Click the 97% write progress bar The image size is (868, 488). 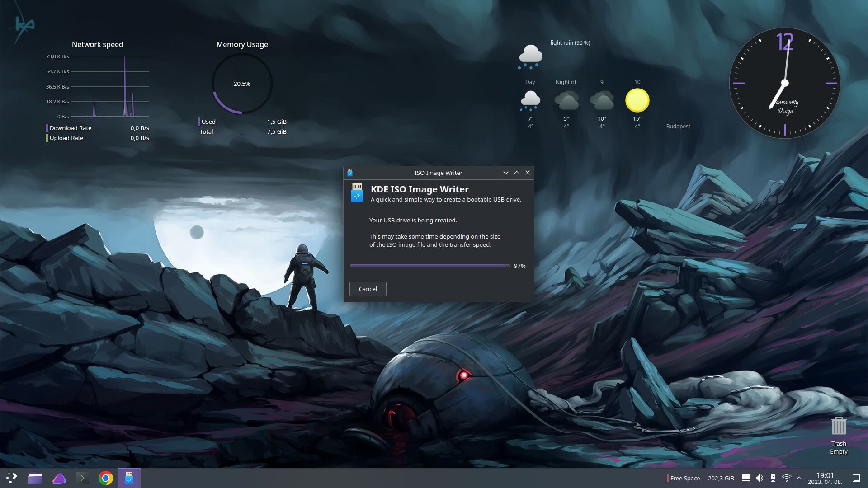pyautogui.click(x=429, y=266)
